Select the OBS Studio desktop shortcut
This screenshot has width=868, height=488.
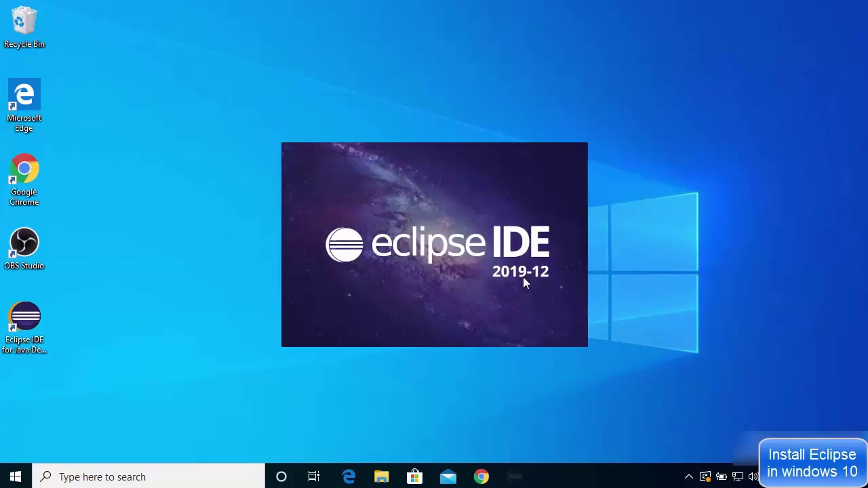[24, 249]
